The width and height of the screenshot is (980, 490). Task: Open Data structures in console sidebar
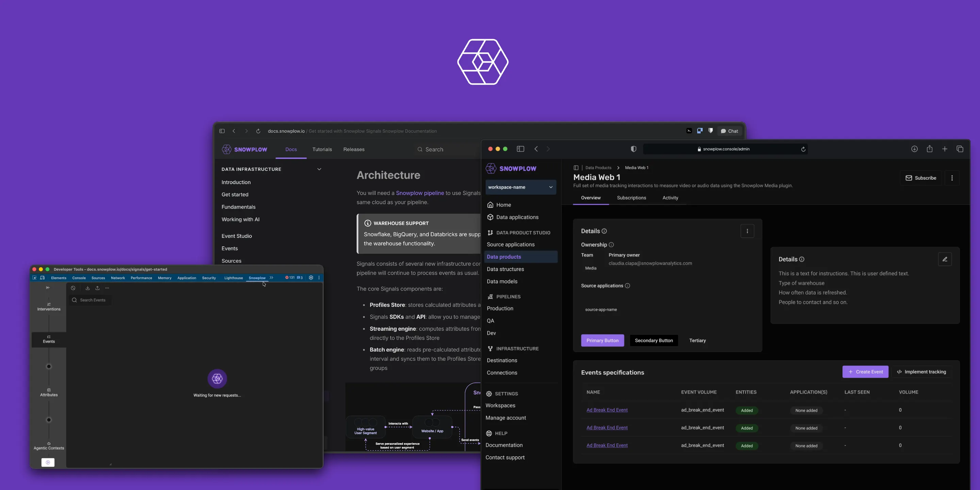click(505, 269)
